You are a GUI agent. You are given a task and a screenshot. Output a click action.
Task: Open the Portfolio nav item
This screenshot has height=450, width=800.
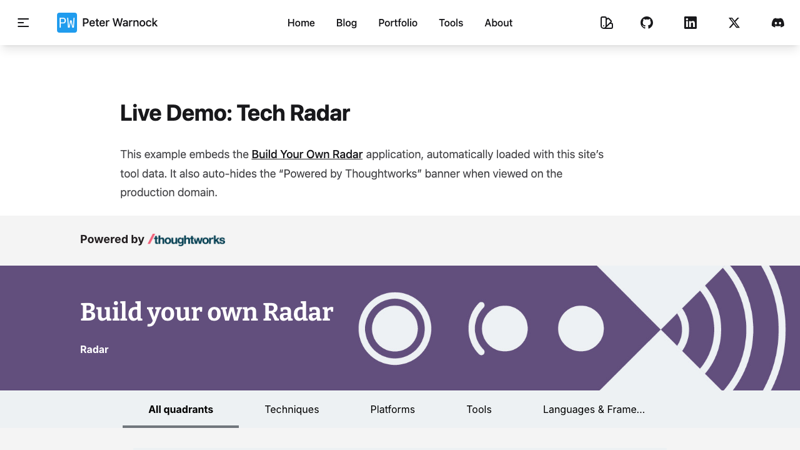coord(398,23)
